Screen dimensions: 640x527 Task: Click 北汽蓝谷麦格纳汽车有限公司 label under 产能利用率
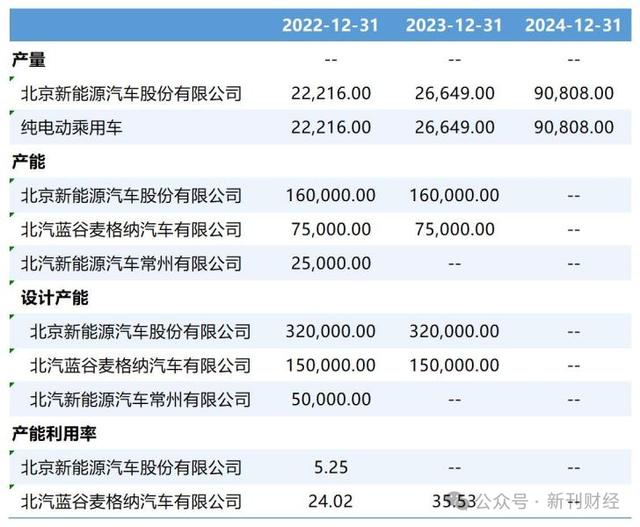(x=131, y=501)
